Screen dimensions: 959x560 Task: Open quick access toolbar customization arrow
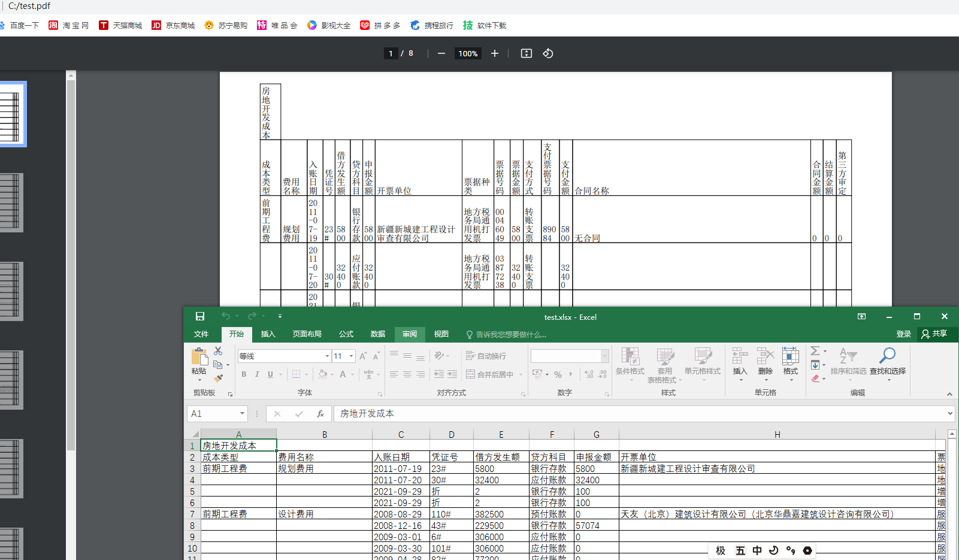280,316
